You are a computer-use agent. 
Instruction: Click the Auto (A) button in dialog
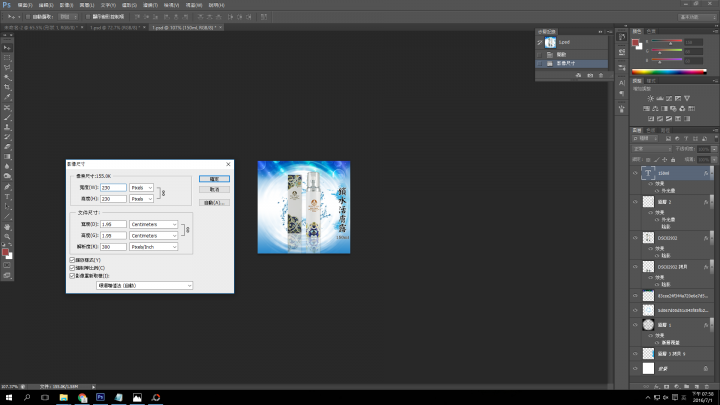click(214, 202)
